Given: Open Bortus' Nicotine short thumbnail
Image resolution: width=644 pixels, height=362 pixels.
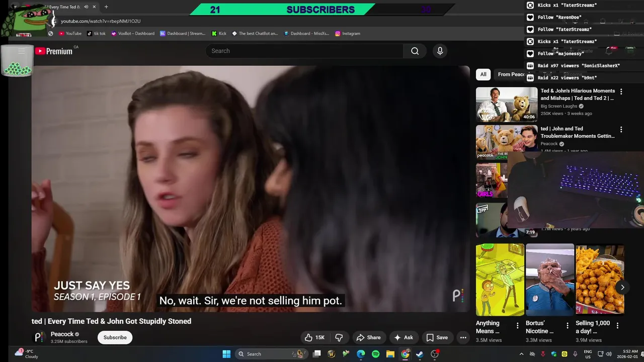Looking at the screenshot, I should coord(550,280).
